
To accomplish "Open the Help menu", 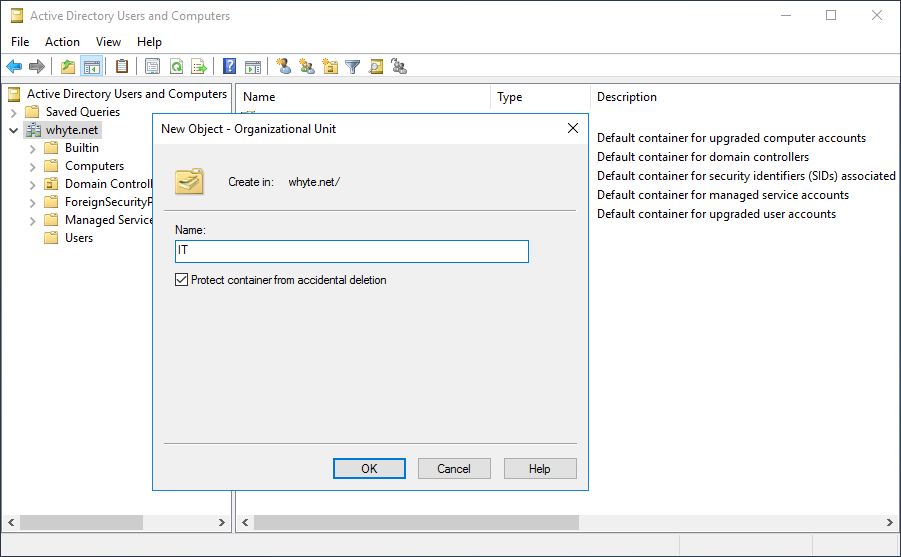I will pos(149,42).
